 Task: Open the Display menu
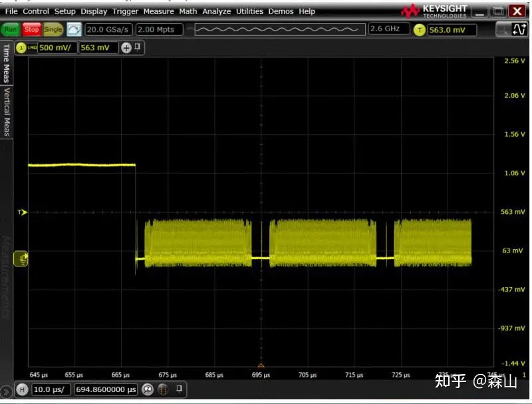coord(94,11)
